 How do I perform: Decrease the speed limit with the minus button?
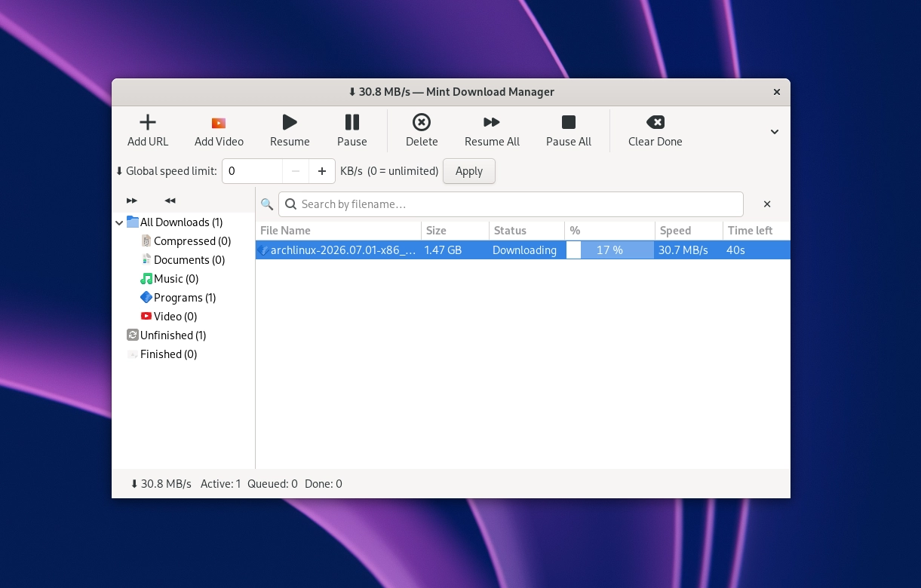(x=296, y=171)
